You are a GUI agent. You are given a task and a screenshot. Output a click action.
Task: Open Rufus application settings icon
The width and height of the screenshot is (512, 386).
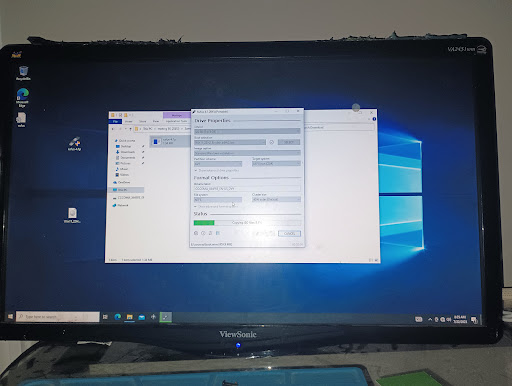pos(210,233)
